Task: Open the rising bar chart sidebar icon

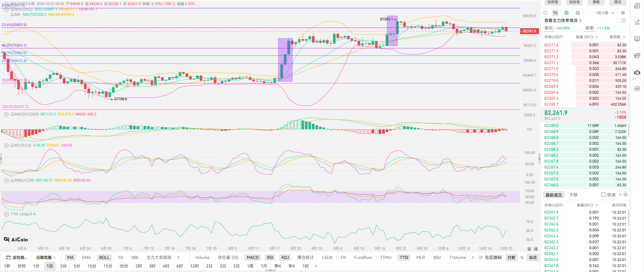Action: (x=637, y=22)
